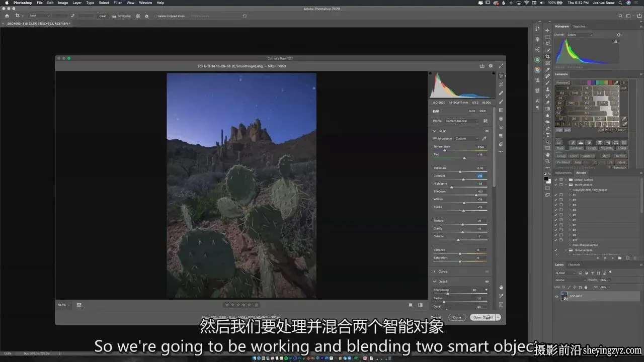Open the Layer menu
644x362 pixels.
77,3
